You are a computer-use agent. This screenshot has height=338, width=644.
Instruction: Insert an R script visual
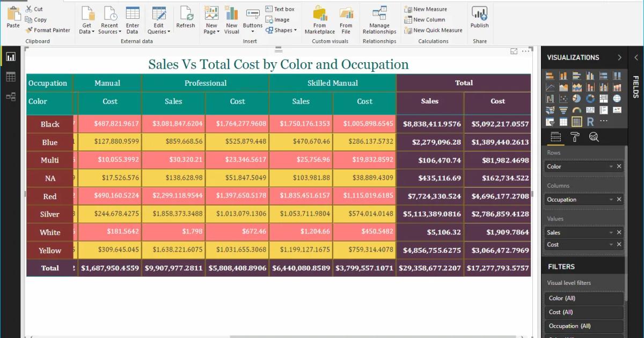click(590, 122)
